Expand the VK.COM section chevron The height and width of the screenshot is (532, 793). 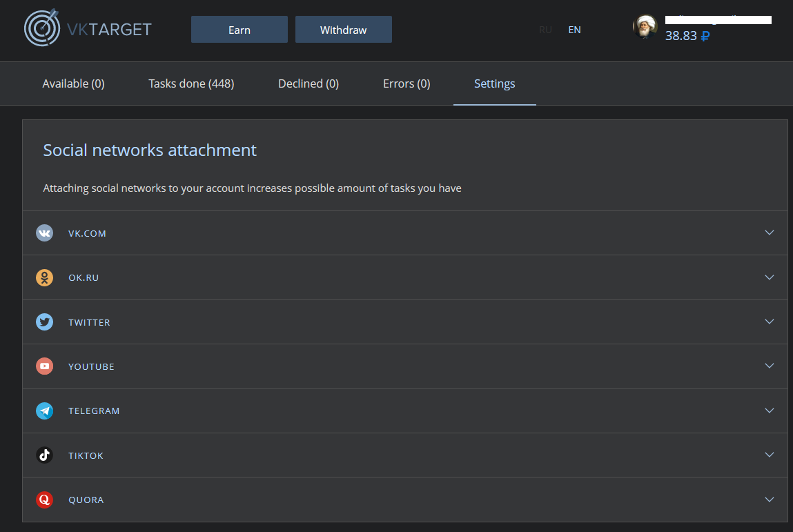tap(770, 233)
